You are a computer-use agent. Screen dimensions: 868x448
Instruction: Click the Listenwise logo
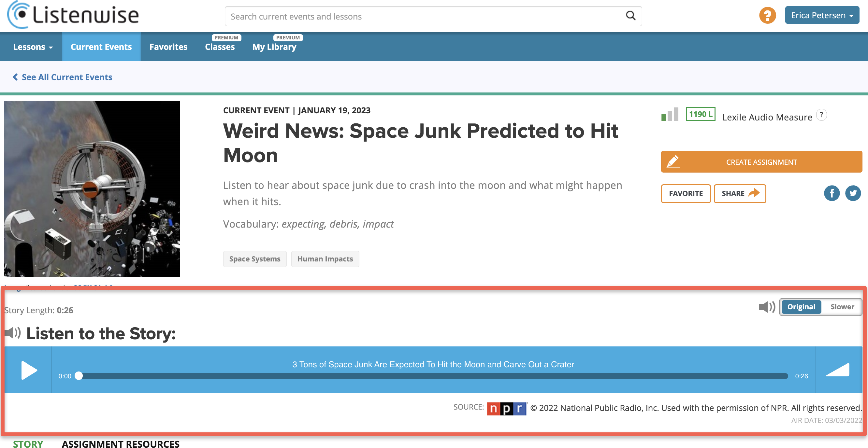tap(73, 15)
